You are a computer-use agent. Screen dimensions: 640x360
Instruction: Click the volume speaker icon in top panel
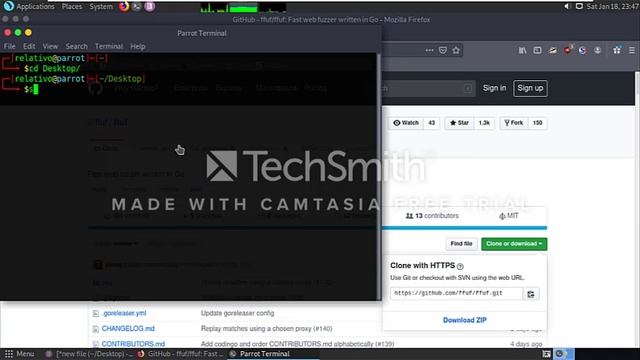567,7
